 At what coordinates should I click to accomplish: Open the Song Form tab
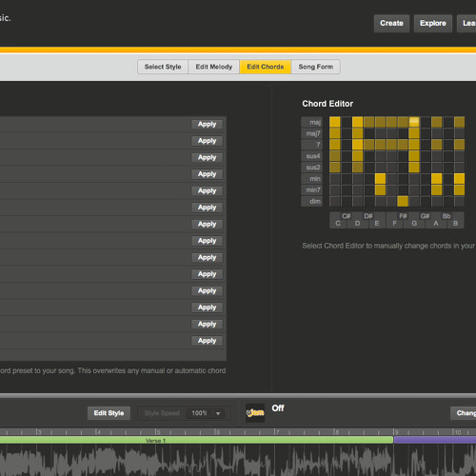[316, 67]
